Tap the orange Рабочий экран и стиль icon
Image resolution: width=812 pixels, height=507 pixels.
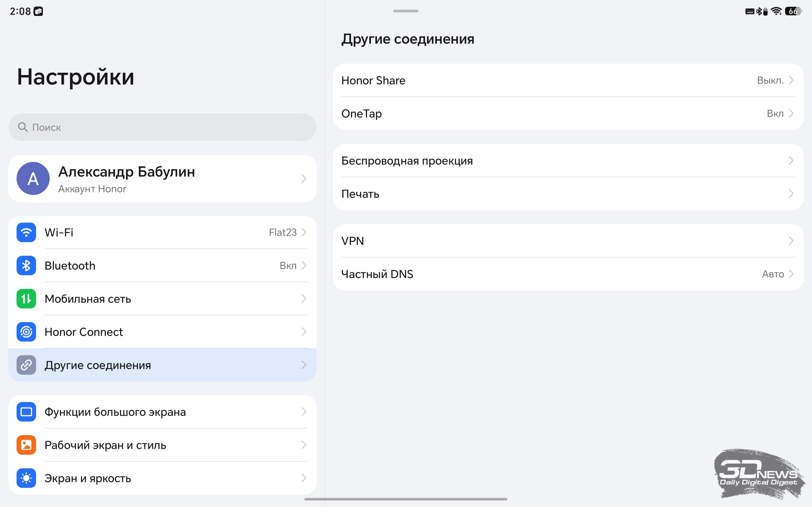pos(26,445)
